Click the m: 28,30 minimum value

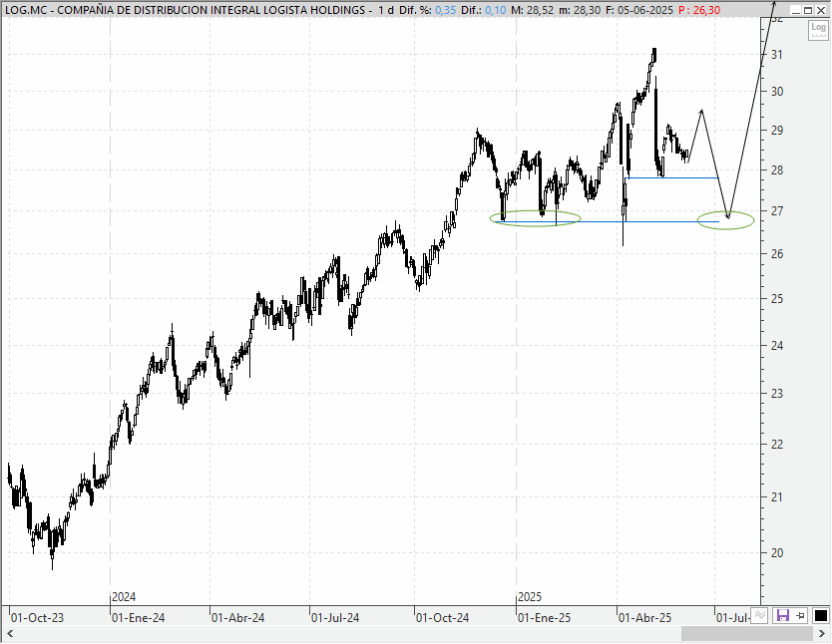click(580, 10)
